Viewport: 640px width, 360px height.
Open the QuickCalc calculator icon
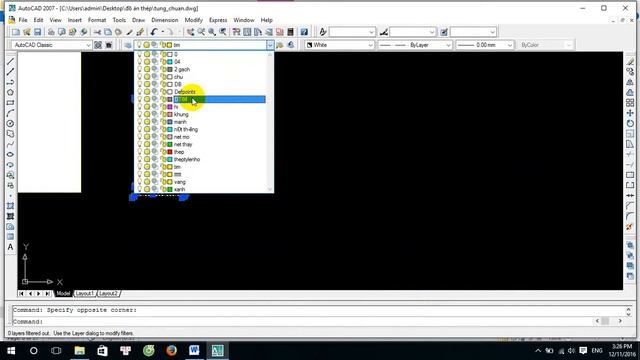pyautogui.click(x=291, y=32)
